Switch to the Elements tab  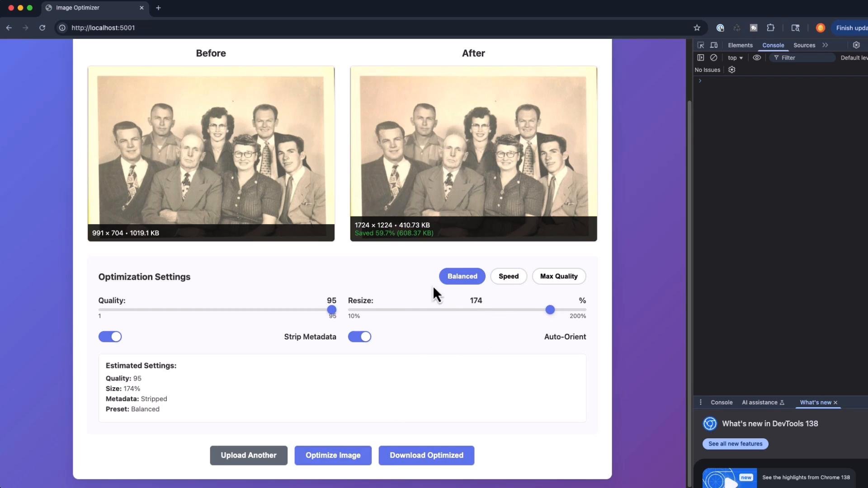click(x=740, y=45)
